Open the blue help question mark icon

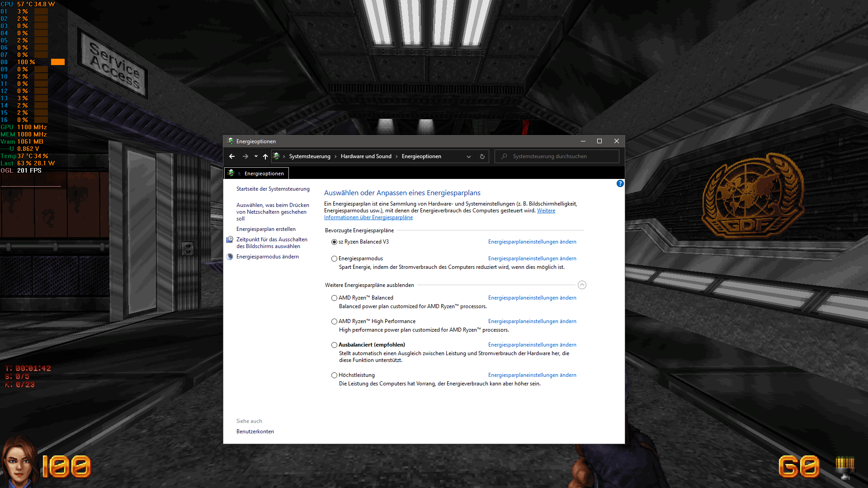tap(620, 183)
